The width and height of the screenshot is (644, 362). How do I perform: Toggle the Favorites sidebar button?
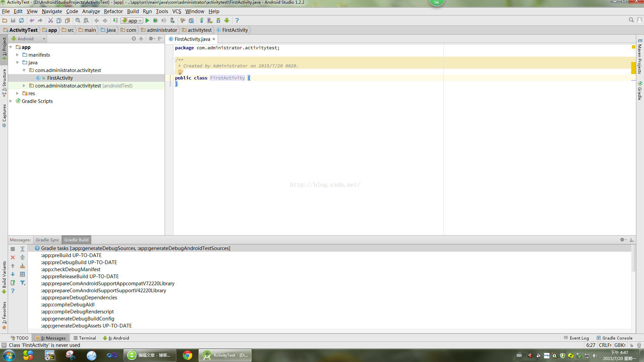click(4, 315)
